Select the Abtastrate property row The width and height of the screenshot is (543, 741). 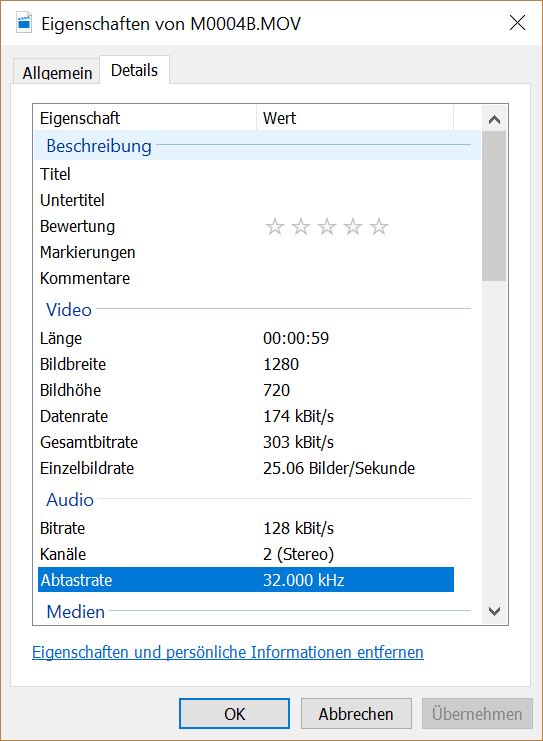[x=246, y=580]
